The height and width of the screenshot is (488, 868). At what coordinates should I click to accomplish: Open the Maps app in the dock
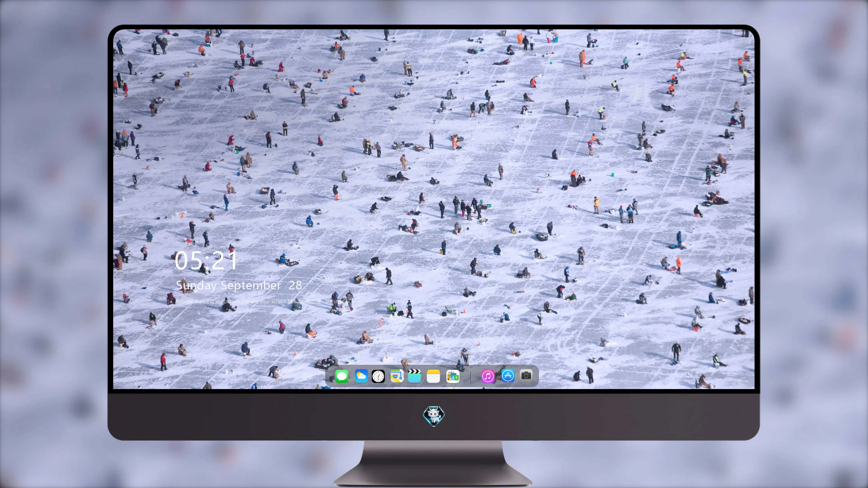click(397, 376)
